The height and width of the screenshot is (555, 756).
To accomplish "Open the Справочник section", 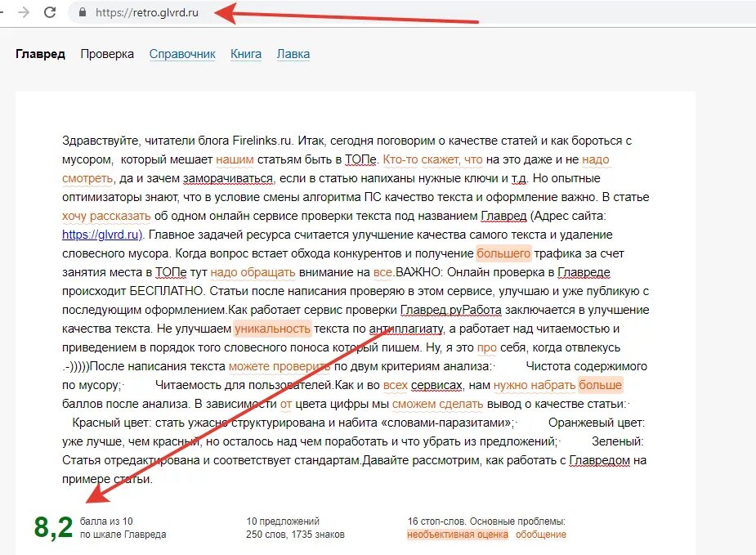I will (182, 53).
